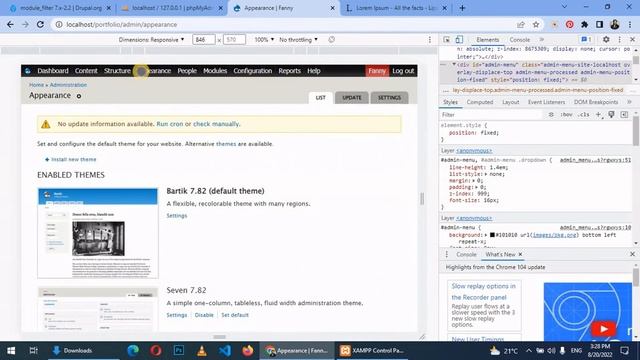Image resolution: width=640 pixels, height=360 pixels.
Task: Click the rotate icon in device toolbar
Action: pos(331,40)
